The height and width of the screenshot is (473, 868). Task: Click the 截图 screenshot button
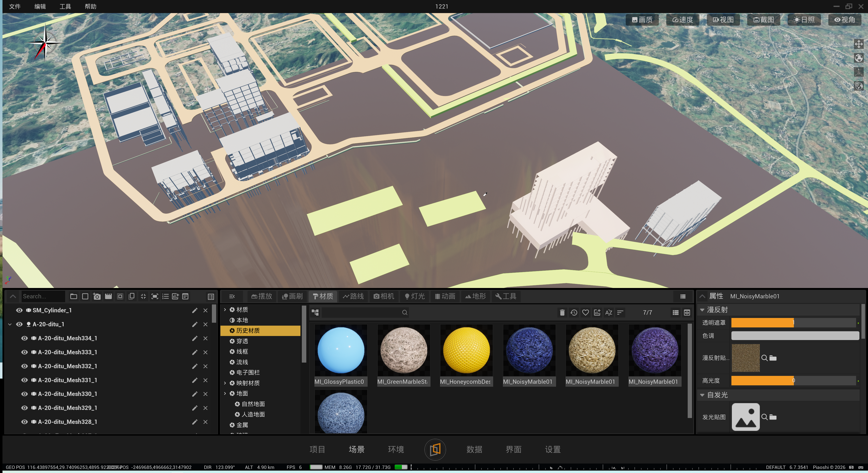point(764,20)
